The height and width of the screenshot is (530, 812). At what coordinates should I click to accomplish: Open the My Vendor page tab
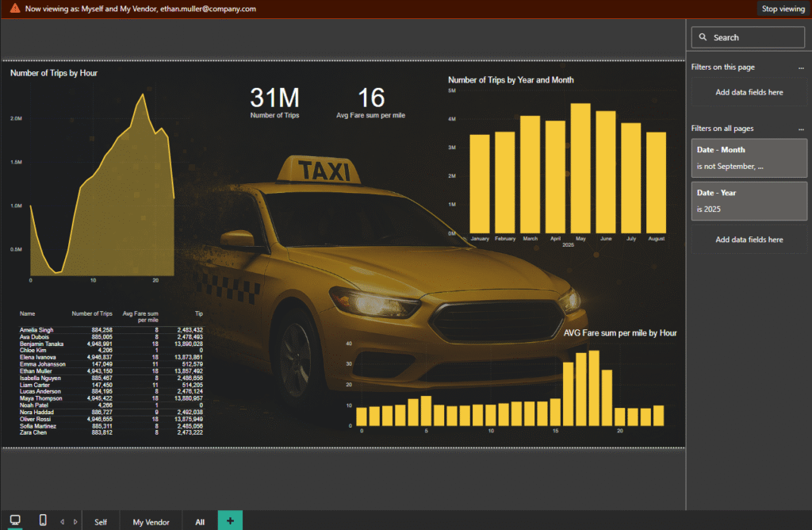(151, 522)
